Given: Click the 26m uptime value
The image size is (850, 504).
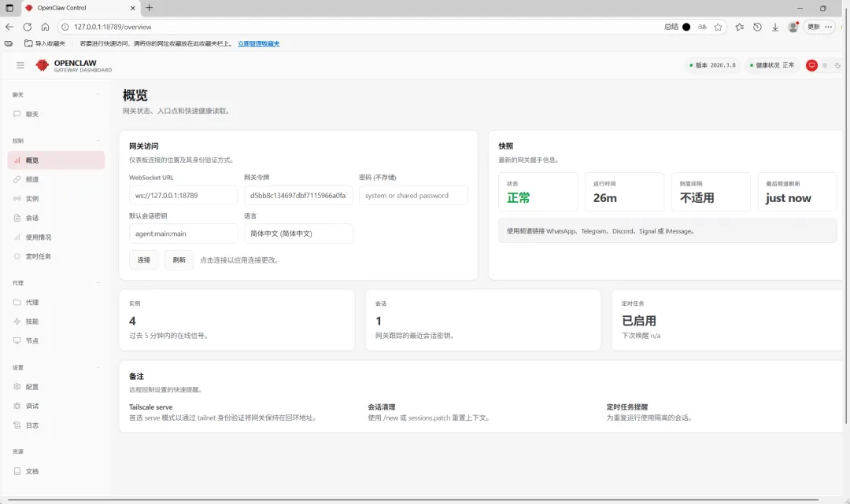Looking at the screenshot, I should (x=605, y=198).
